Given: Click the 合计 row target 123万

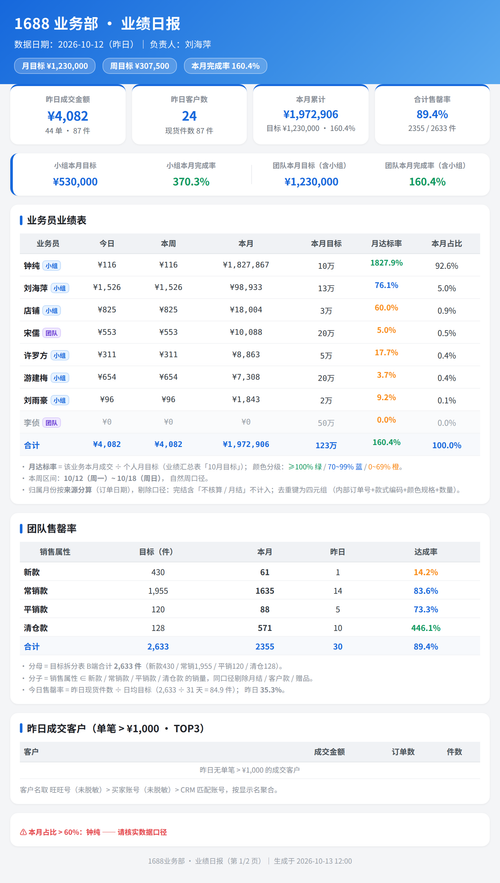Looking at the screenshot, I should coord(326,445).
